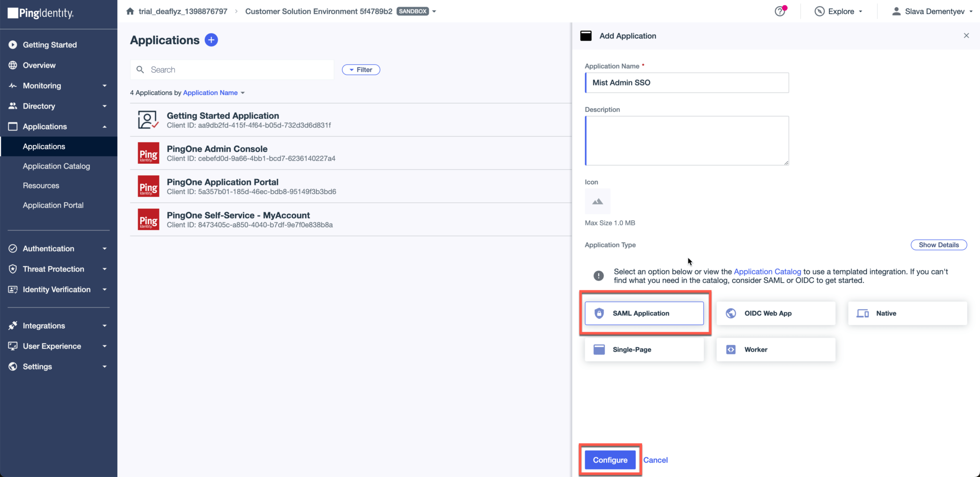This screenshot has height=477, width=980.
Task: Expand the SANDBOX environment dropdown
Action: [x=434, y=11]
